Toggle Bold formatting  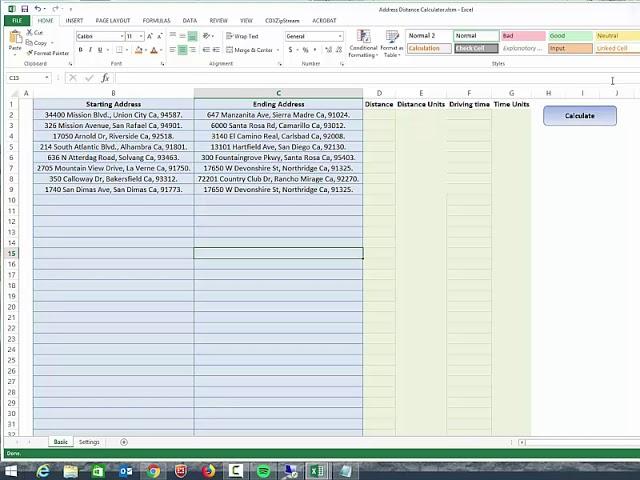(80, 50)
